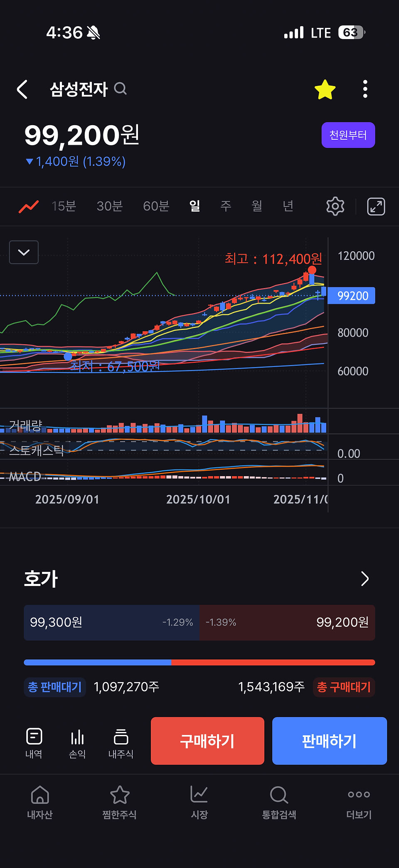Open chart settings gear
The image size is (399, 868).
335,206
